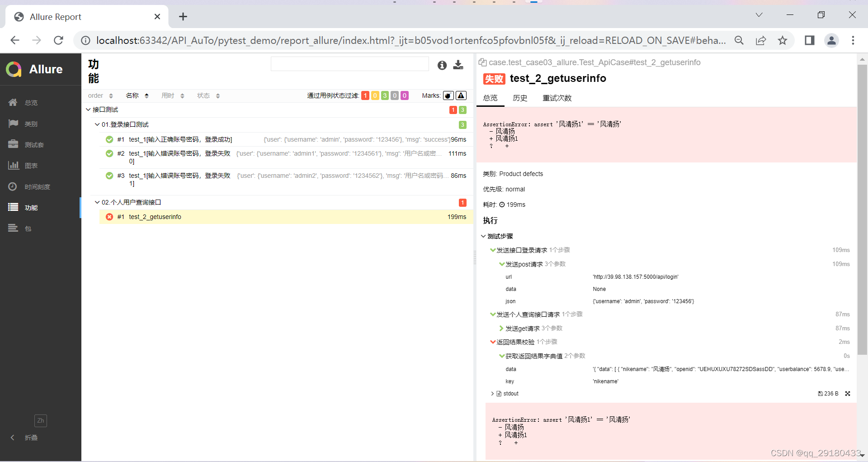Open the browser profile avatar
Image resolution: width=868 pixels, height=462 pixels.
click(831, 40)
